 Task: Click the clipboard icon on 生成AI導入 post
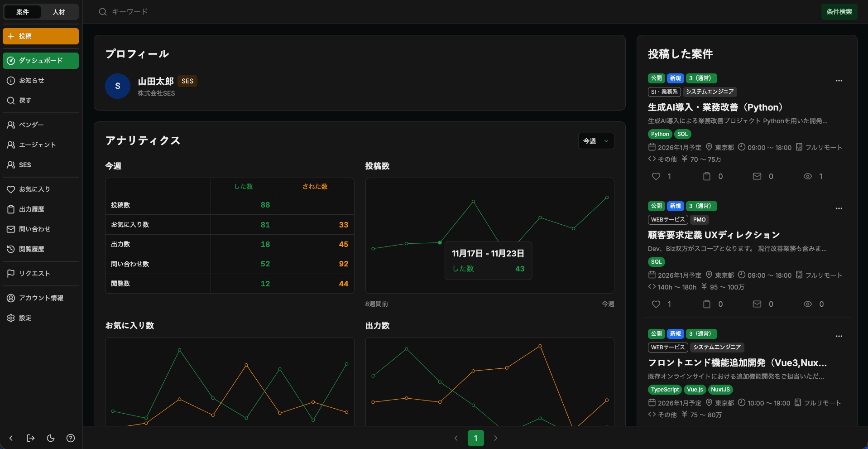706,176
